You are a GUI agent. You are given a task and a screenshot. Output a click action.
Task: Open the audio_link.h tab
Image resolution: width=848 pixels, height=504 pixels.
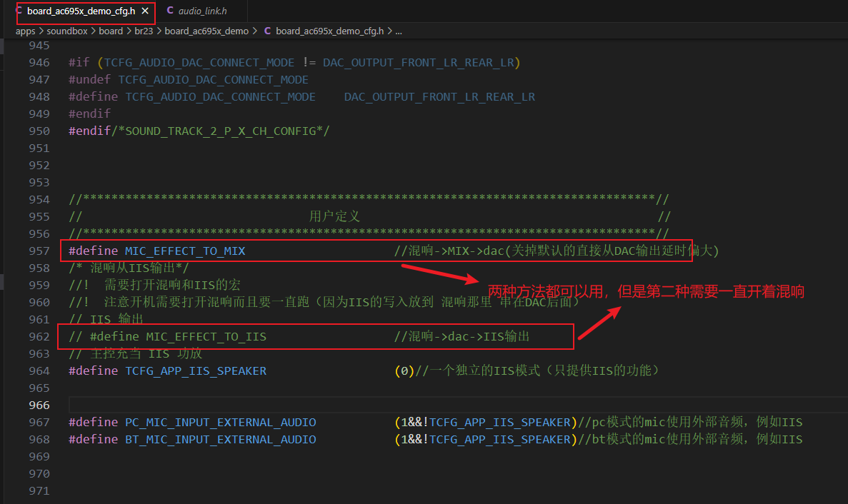point(202,11)
